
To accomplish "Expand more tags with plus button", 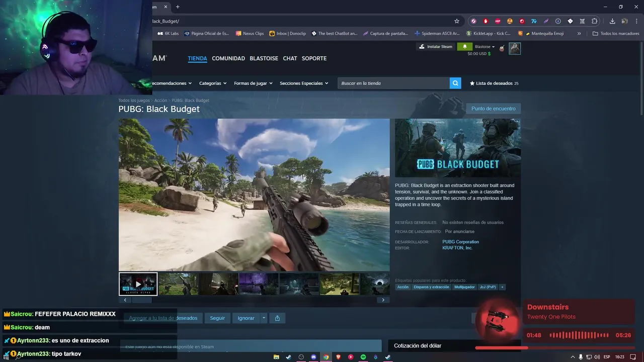I will click(502, 287).
